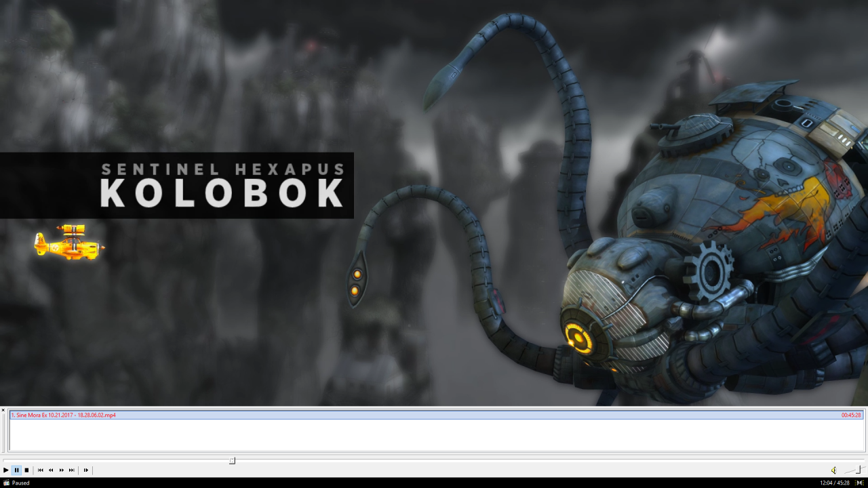Click the video frame showing KOLOBOK
The image size is (868, 488).
click(434, 203)
